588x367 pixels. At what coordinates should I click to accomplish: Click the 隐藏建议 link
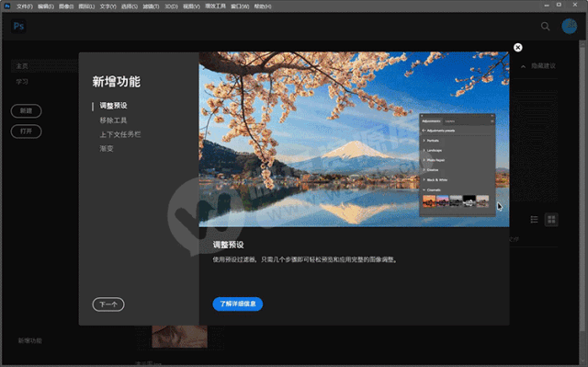coord(543,66)
